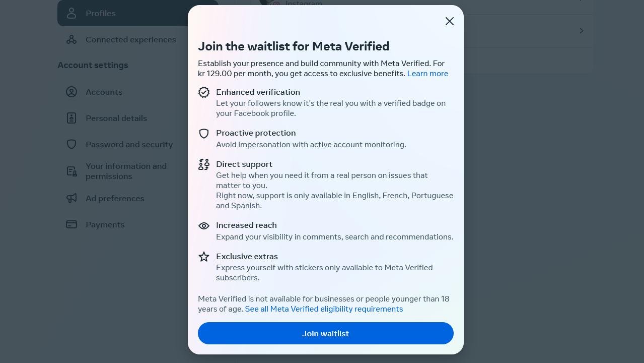644x363 pixels.
Task: Click the Personal details ID icon
Action: pyautogui.click(x=71, y=118)
